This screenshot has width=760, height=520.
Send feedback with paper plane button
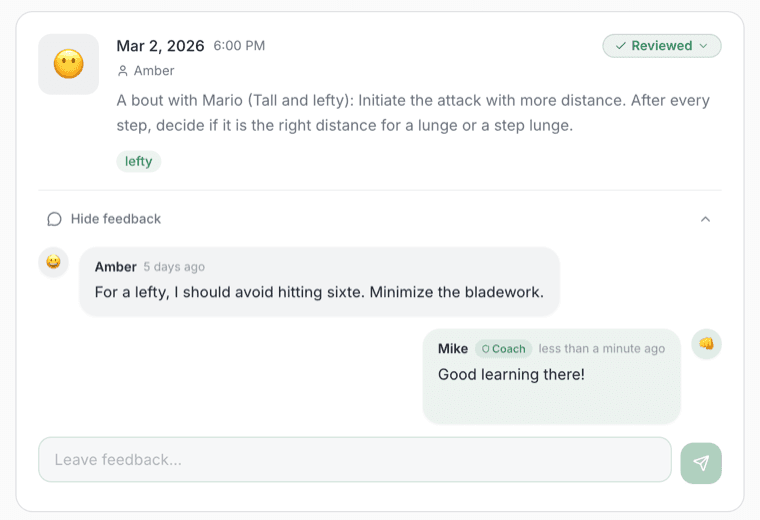pyautogui.click(x=701, y=463)
